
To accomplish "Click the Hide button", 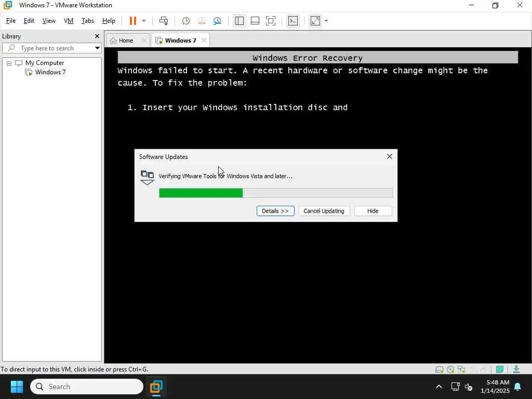I will (x=373, y=211).
